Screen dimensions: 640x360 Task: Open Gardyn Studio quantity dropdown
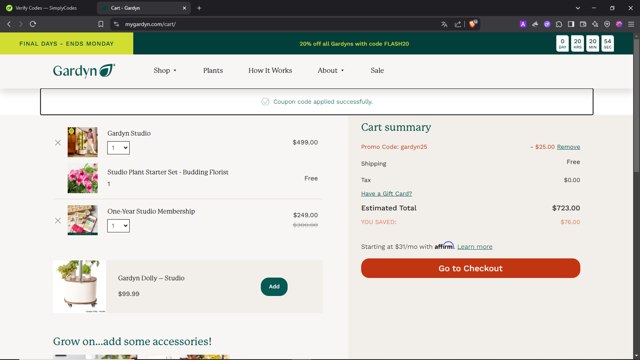(118, 148)
